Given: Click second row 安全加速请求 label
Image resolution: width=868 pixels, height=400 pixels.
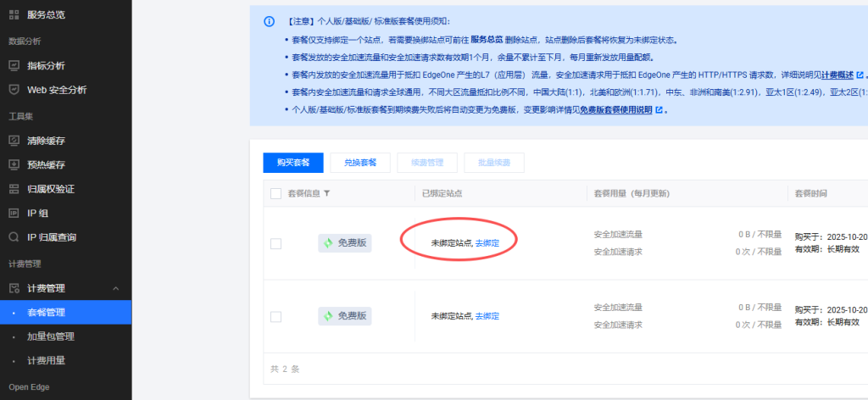Looking at the screenshot, I should click(x=618, y=325).
